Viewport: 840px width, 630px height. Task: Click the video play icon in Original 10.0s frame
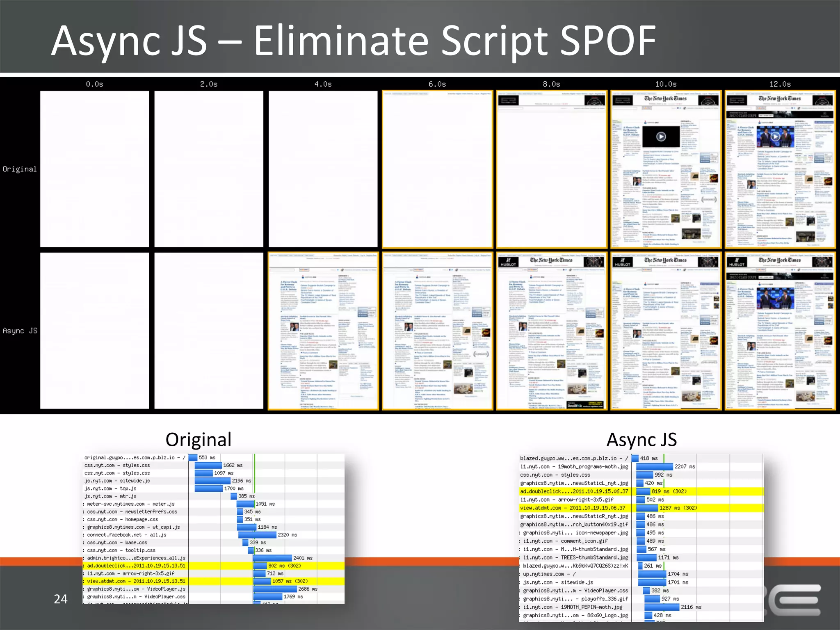click(661, 137)
